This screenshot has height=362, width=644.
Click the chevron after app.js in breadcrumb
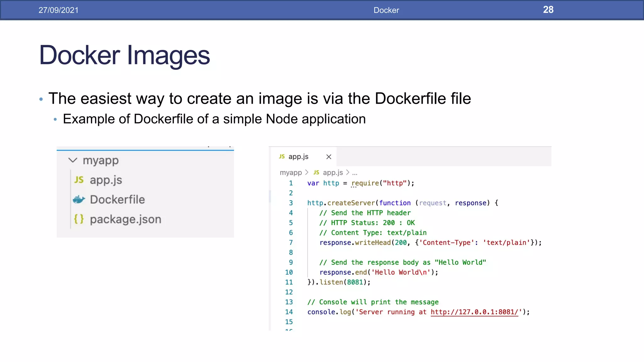point(347,173)
